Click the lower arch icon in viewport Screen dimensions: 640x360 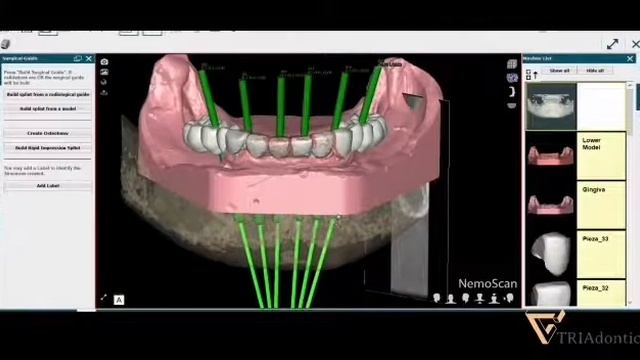pos(511,106)
